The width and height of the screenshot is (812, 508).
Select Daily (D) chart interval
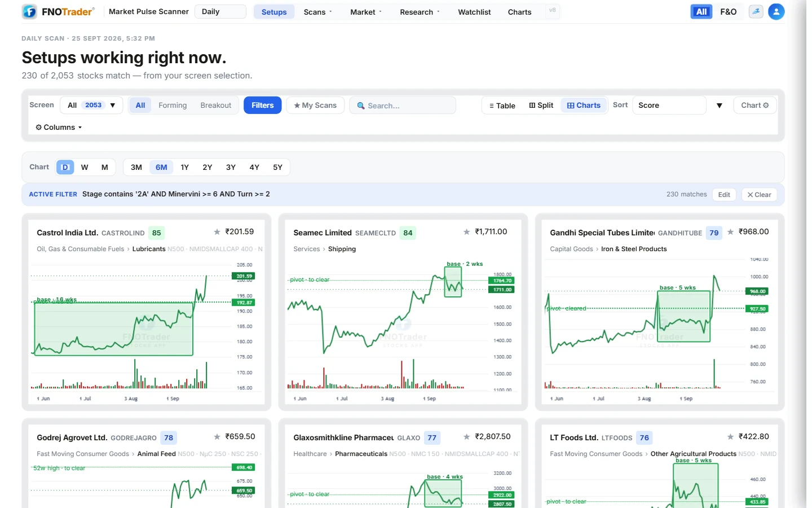[x=65, y=167]
